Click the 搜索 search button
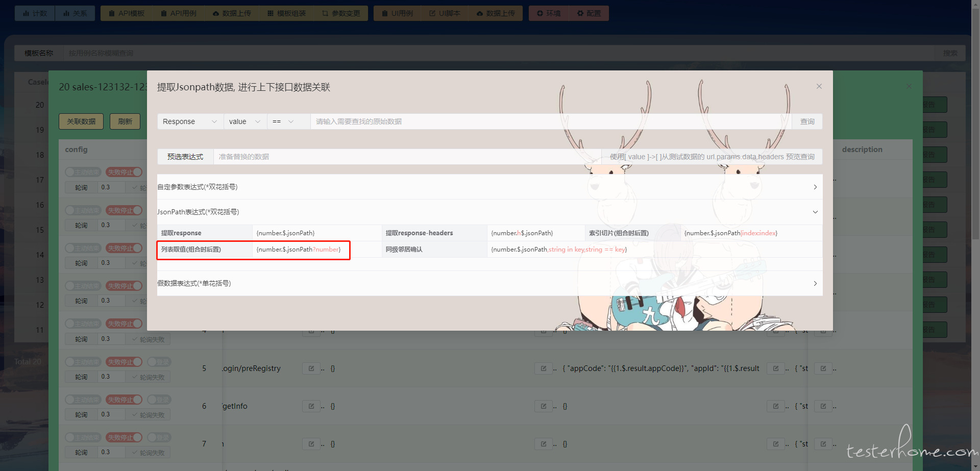 click(x=950, y=53)
